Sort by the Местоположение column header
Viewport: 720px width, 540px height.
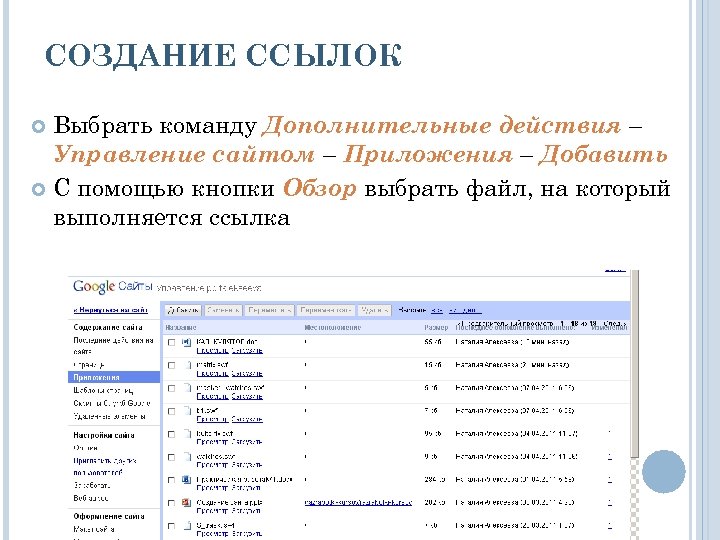[333, 327]
